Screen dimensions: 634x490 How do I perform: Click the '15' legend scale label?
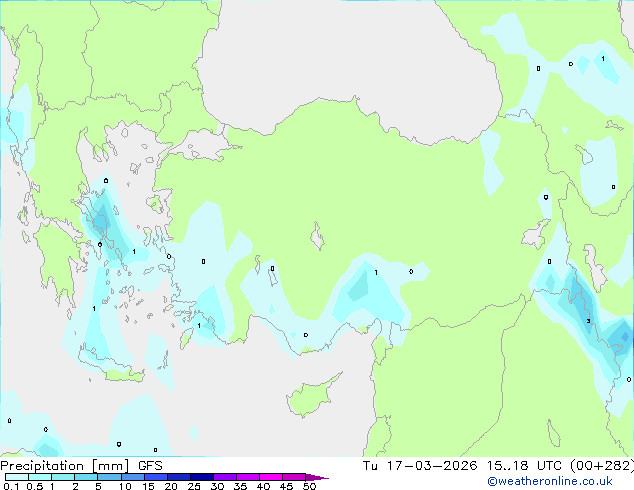(x=148, y=486)
